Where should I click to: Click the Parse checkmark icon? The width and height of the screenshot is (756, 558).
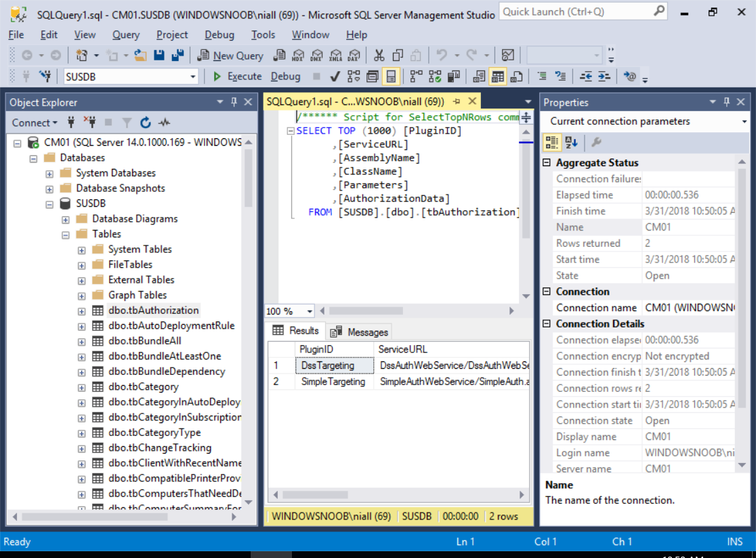tap(335, 76)
